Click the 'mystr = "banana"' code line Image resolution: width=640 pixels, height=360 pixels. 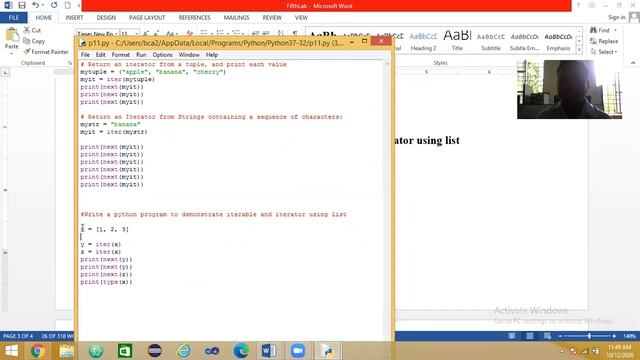[110, 124]
